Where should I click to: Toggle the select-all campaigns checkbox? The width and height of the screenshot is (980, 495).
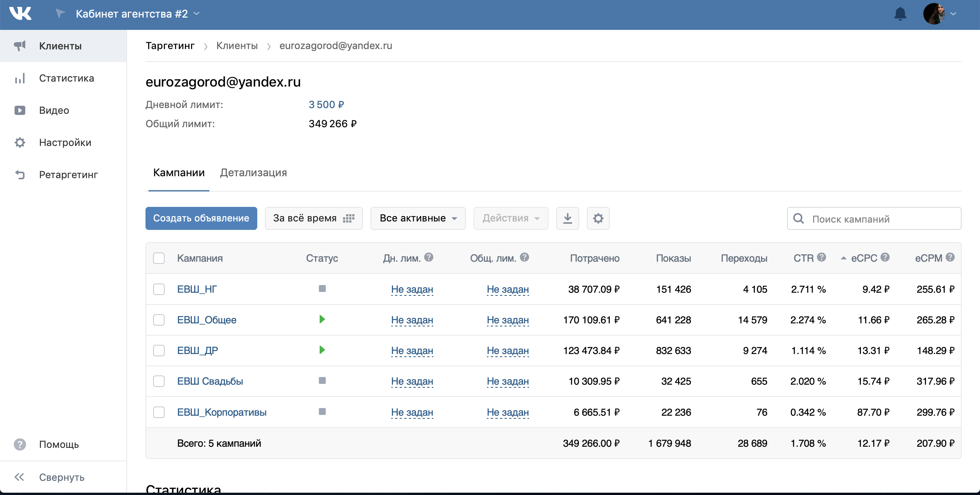tap(159, 258)
